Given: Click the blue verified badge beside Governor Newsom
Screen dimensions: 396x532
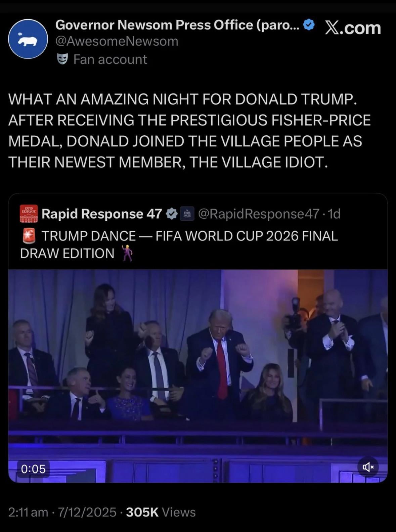Looking at the screenshot, I should tap(309, 25).
